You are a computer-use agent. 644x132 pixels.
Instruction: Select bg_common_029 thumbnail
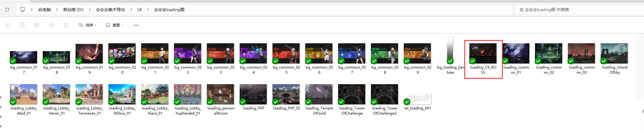pyautogui.click(x=417, y=54)
